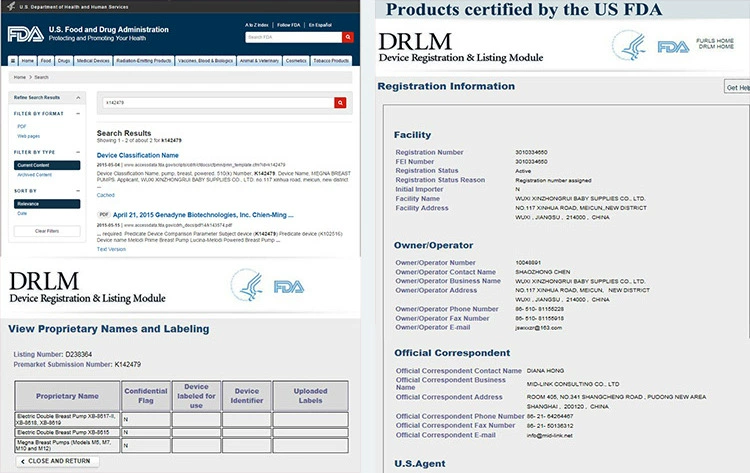750x473 pixels.
Task: Click the FURLS HOME link
Action: click(715, 41)
